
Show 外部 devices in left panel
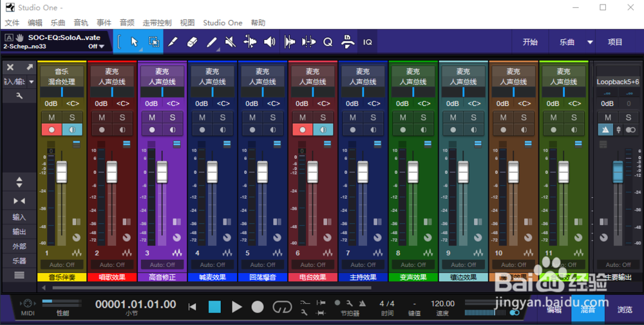[x=19, y=246]
